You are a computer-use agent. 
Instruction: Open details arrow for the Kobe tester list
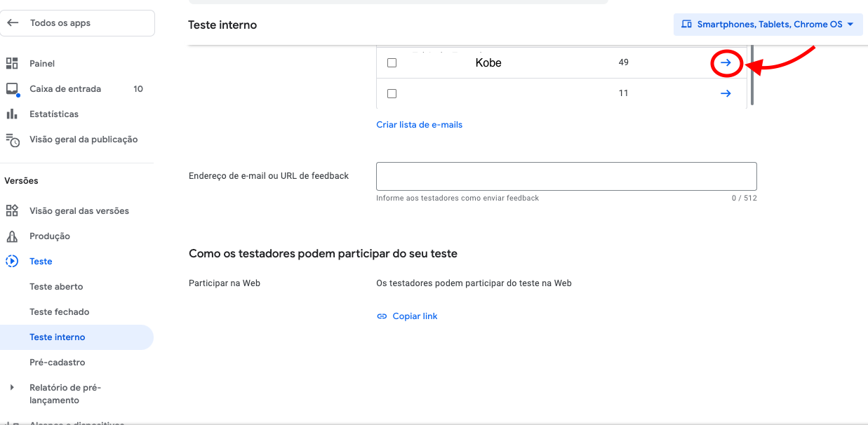coord(726,62)
